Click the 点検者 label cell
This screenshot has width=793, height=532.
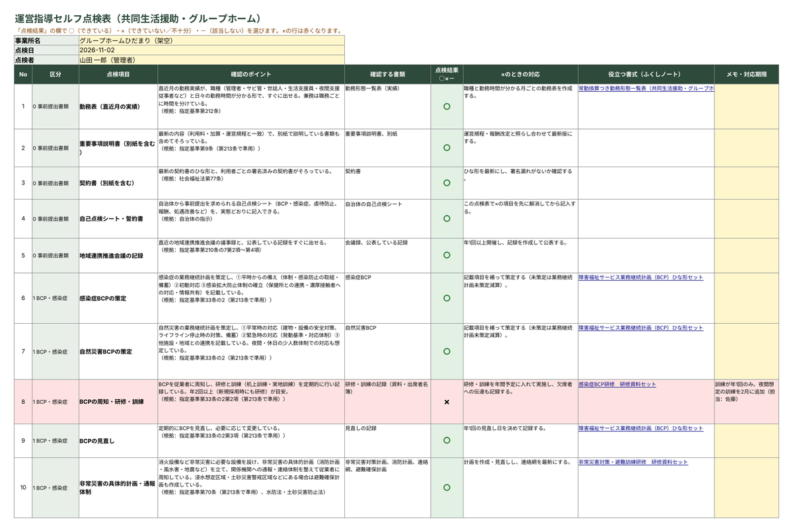[x=46, y=60]
